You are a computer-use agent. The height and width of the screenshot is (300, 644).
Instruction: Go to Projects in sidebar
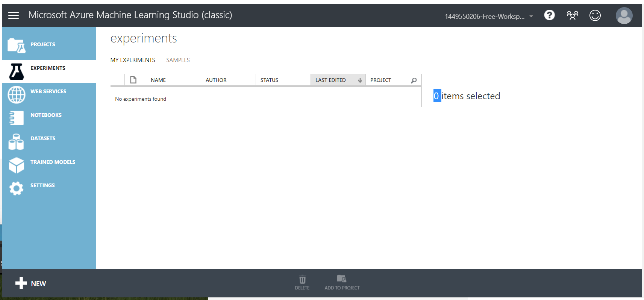coord(43,44)
